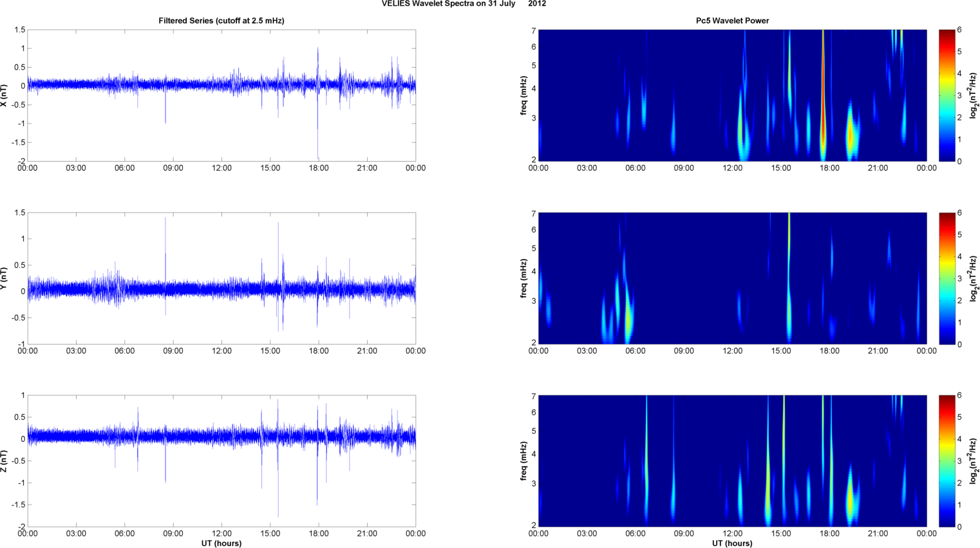
Task: Click the 'Y (nT)' axis label
Action: point(5,278)
